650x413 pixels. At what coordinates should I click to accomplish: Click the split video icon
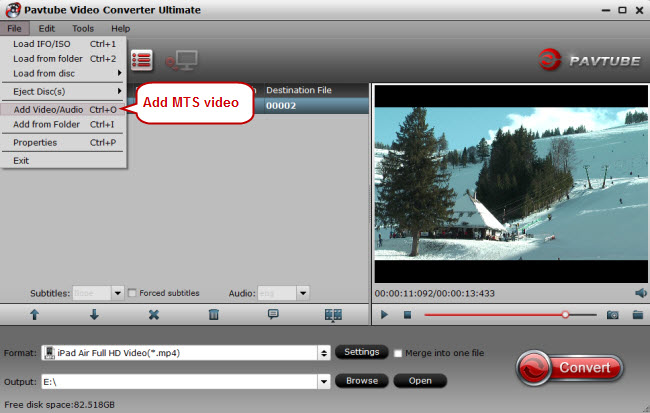click(333, 315)
